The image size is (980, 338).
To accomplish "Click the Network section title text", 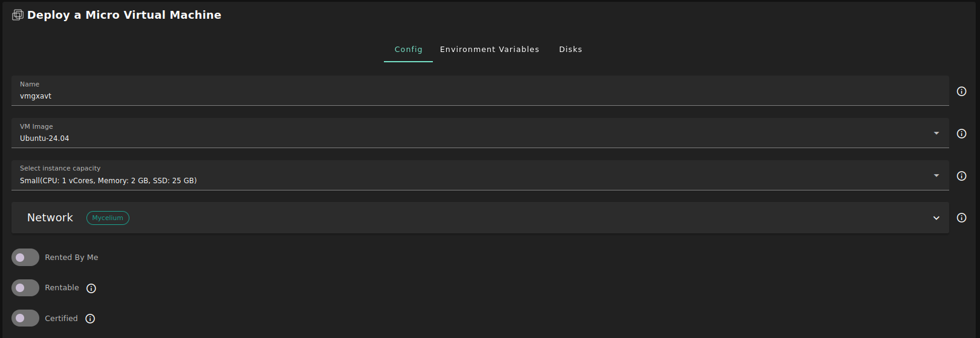I will (x=50, y=218).
